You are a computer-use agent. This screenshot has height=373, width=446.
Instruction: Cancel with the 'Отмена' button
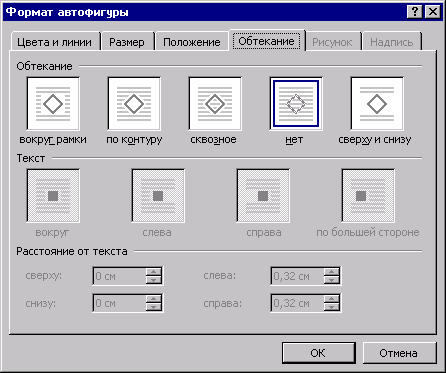[x=399, y=353]
